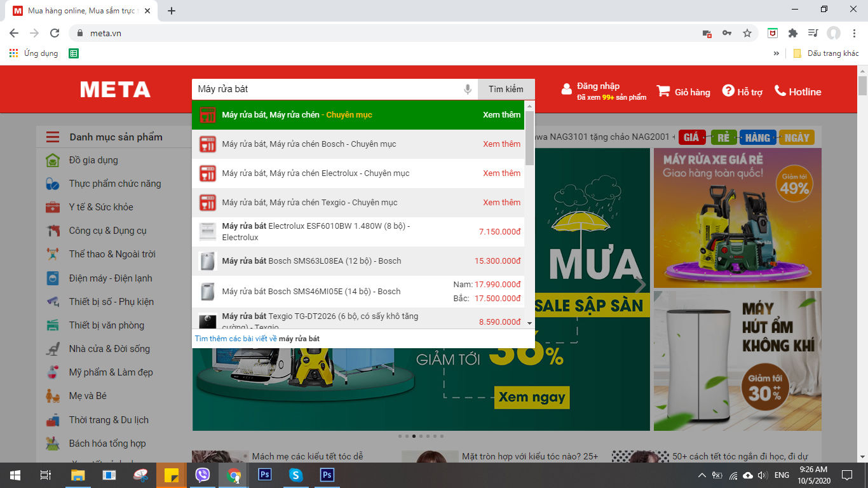
Task: Open Skype from the taskbar
Action: tap(295, 475)
